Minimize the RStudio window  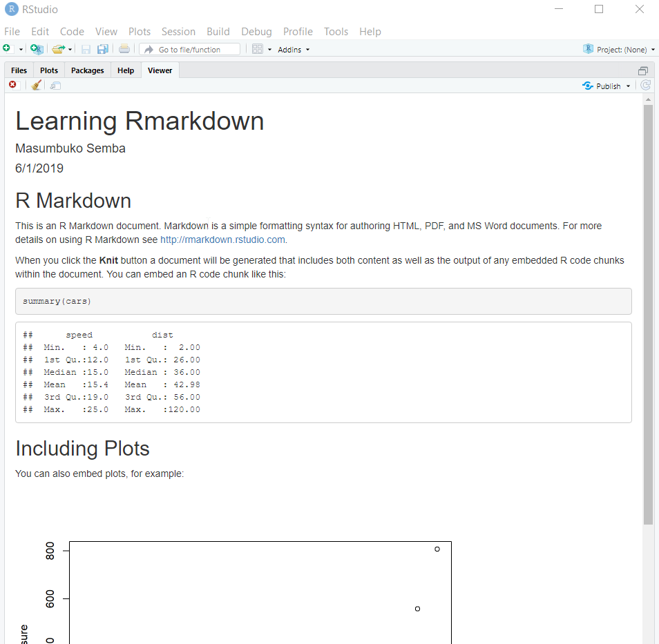[559, 9]
